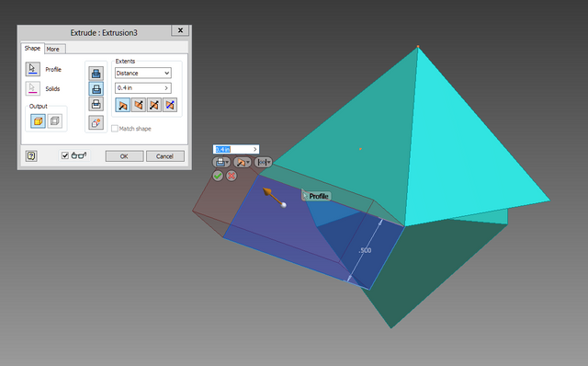
Task: Select Surface output type
Action: [55, 120]
